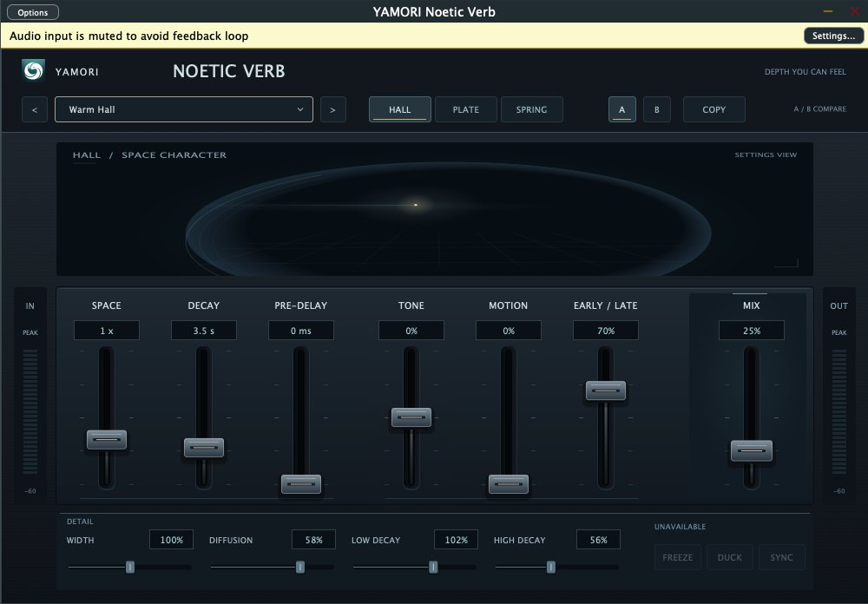868x604 pixels.
Task: Click the HALL / SPACE CHARACTER heading
Action: tap(149, 155)
